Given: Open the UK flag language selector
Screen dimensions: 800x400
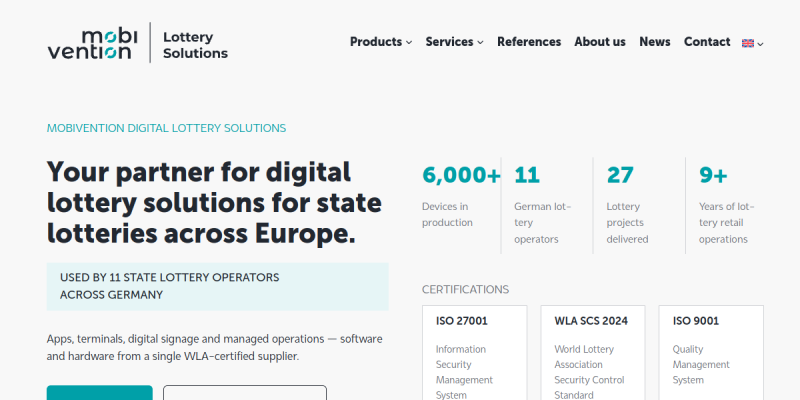Looking at the screenshot, I should point(747,43).
